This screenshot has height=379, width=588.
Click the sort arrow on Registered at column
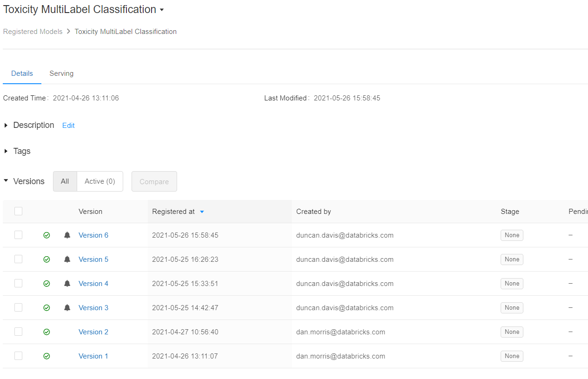point(202,212)
